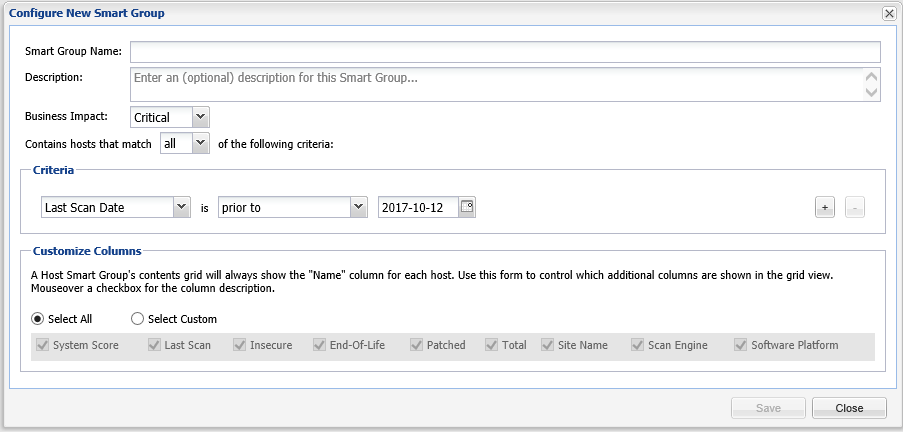Viewport: 903px width, 432px height.
Task: Toggle the Scan Engine checkbox
Action: click(637, 345)
